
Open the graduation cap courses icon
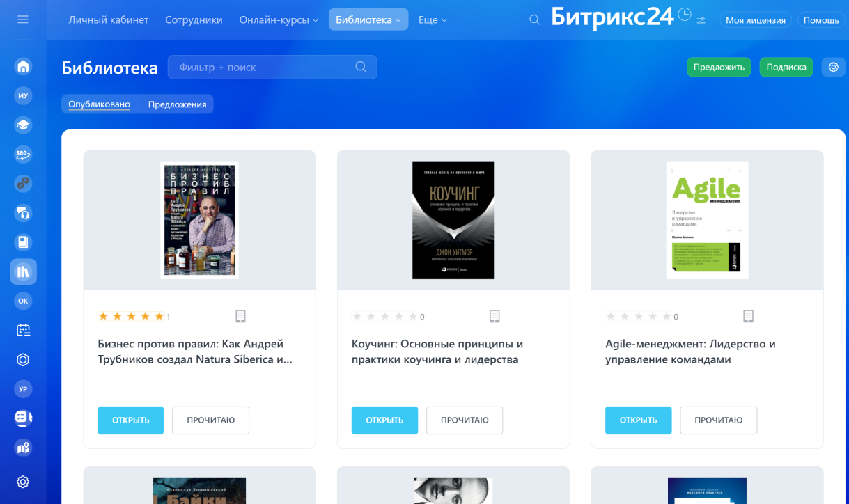point(23,125)
